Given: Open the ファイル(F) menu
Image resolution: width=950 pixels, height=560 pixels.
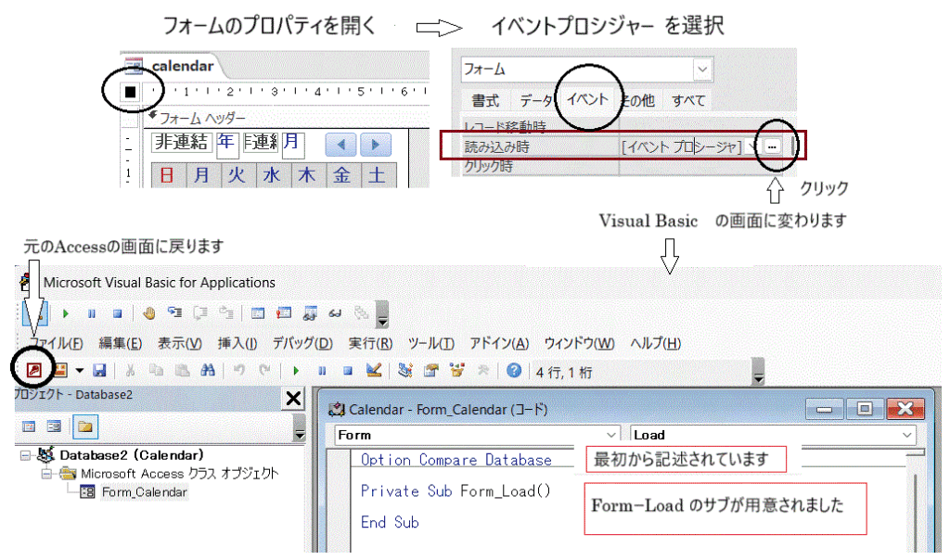Looking at the screenshot, I should (55, 343).
